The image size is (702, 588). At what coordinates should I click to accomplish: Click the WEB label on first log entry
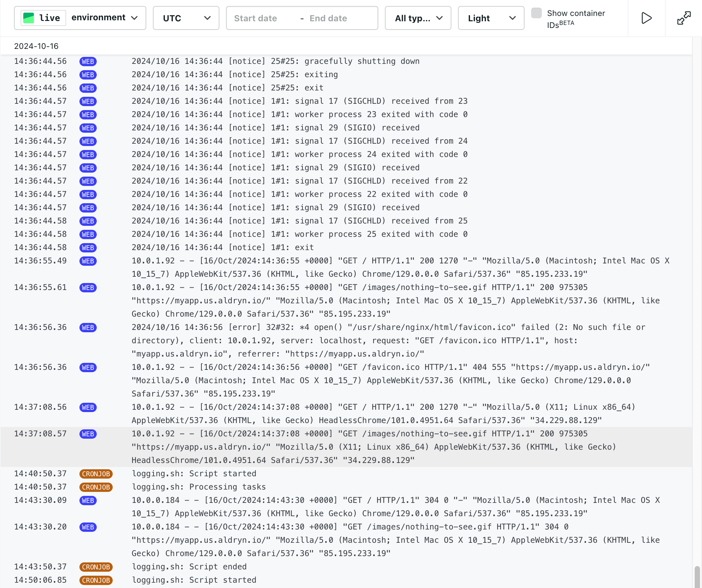coord(89,61)
